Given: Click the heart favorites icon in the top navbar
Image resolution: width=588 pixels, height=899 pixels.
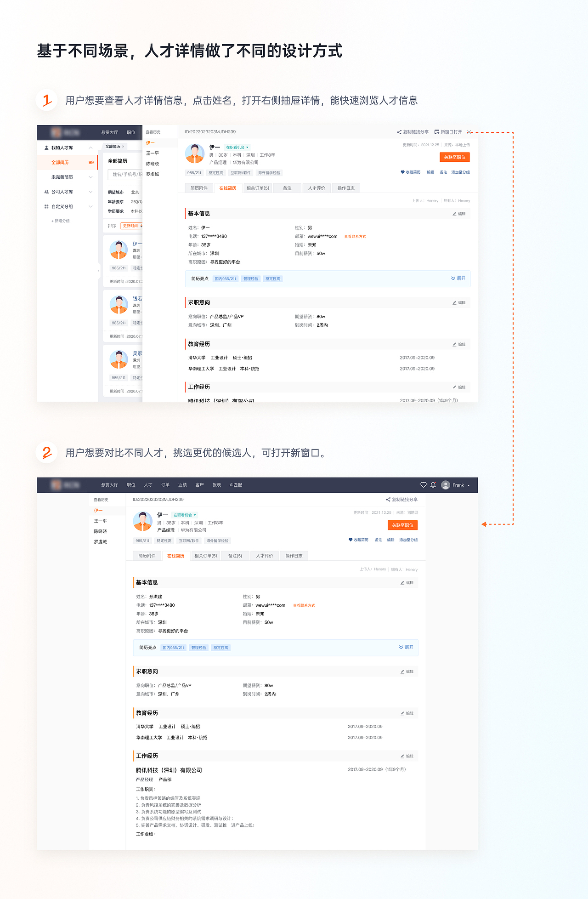Looking at the screenshot, I should coord(424,485).
